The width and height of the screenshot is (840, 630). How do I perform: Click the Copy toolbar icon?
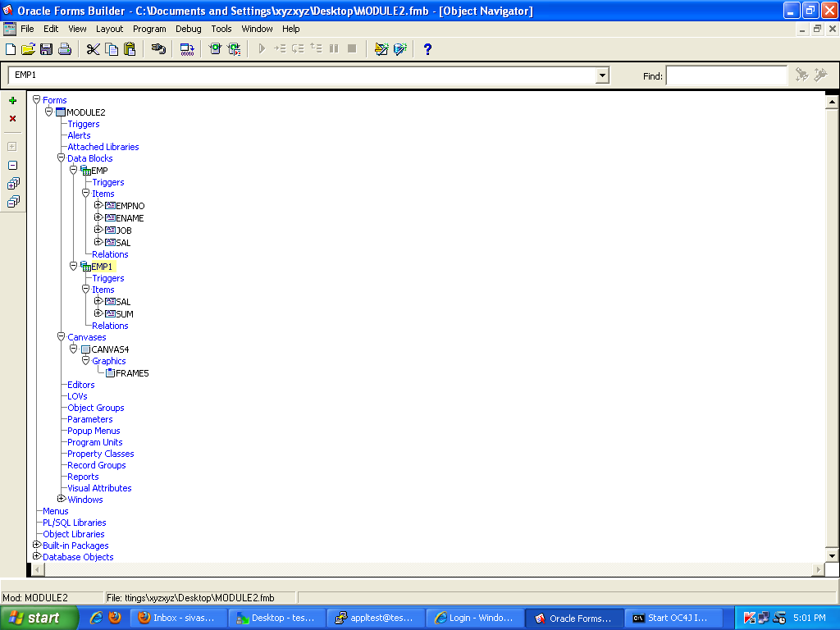tap(112, 49)
